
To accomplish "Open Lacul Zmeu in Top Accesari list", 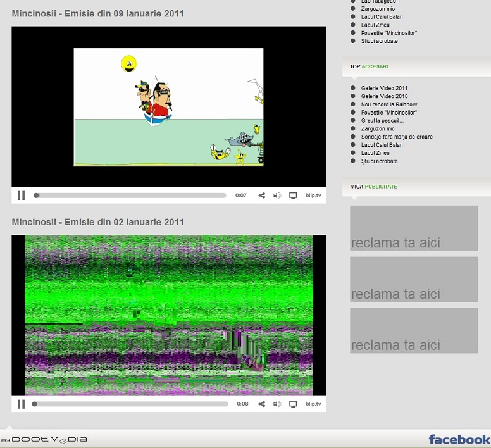I will 375,153.
